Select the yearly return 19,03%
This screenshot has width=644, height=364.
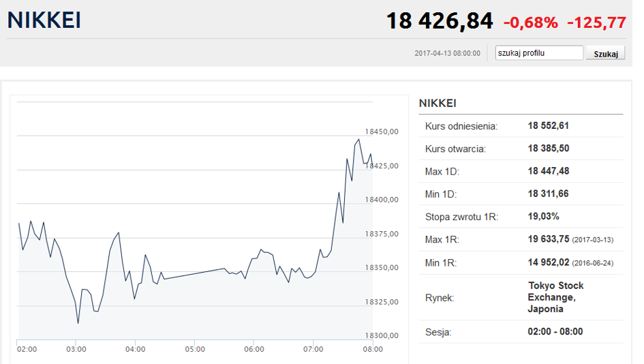(543, 216)
